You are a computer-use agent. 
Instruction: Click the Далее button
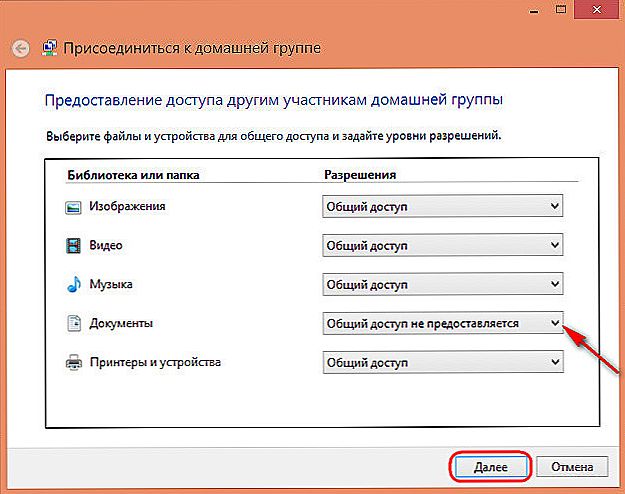pos(490,467)
